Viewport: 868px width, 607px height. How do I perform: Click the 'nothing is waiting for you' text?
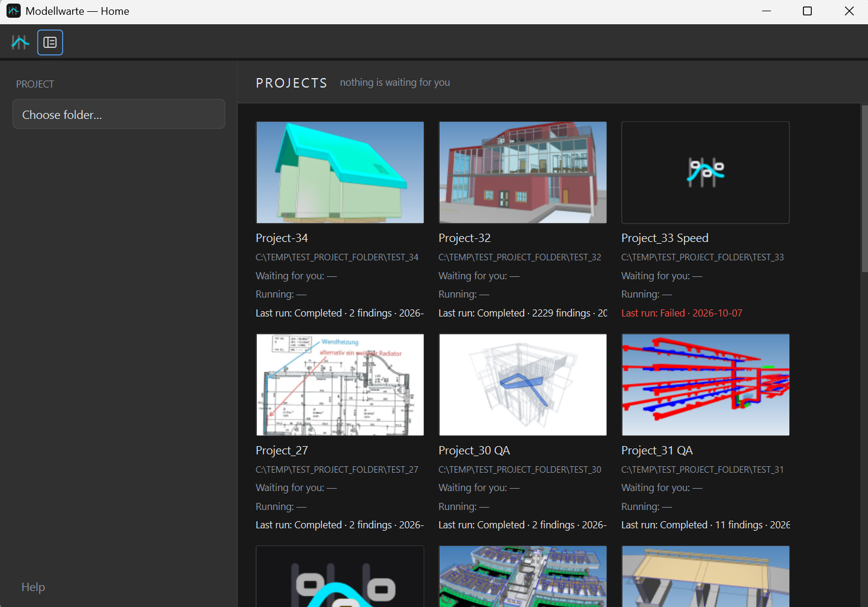[395, 82]
